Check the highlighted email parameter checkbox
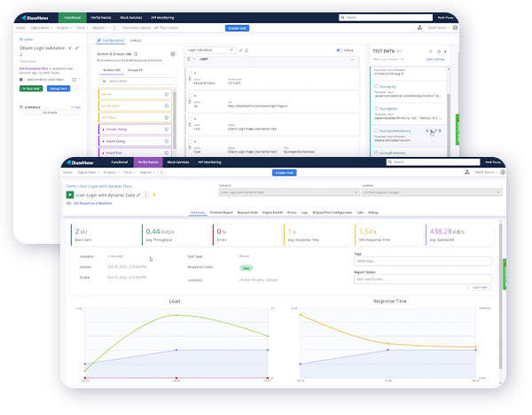532x415 pixels. coord(376,130)
